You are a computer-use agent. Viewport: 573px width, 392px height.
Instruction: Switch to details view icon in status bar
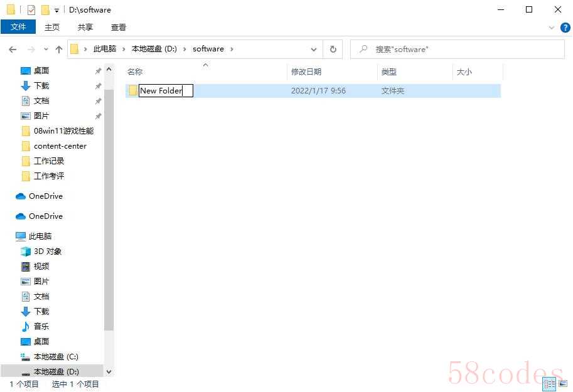[x=549, y=384]
